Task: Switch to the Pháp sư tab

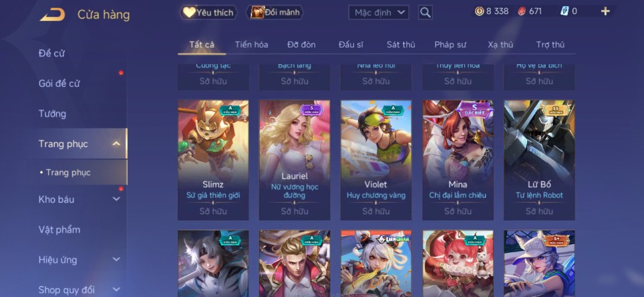Action: coord(450,45)
